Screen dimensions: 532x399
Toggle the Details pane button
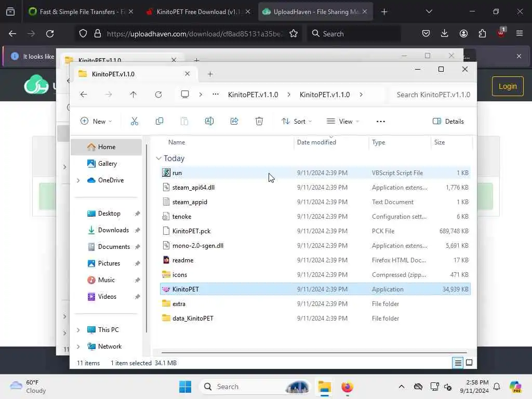[448, 121]
